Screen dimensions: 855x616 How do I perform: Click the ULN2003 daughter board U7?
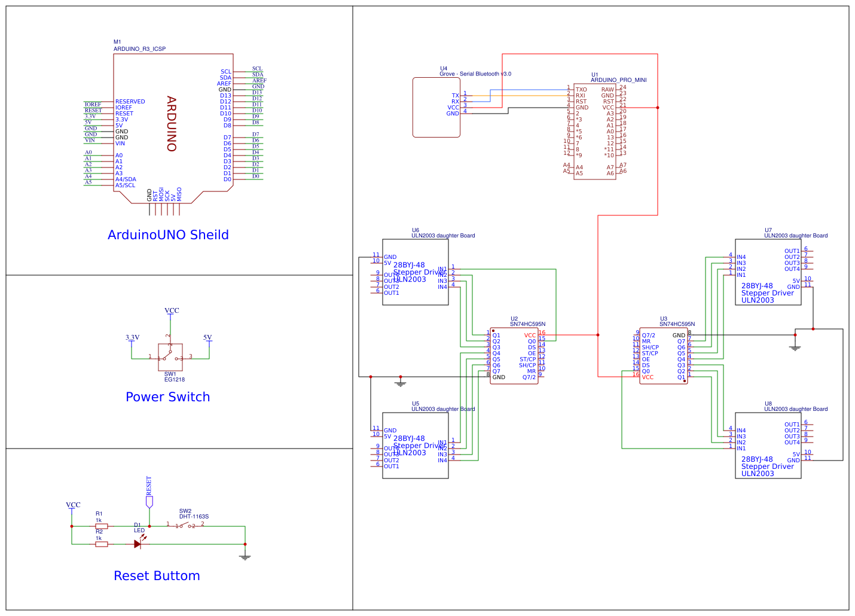(768, 272)
